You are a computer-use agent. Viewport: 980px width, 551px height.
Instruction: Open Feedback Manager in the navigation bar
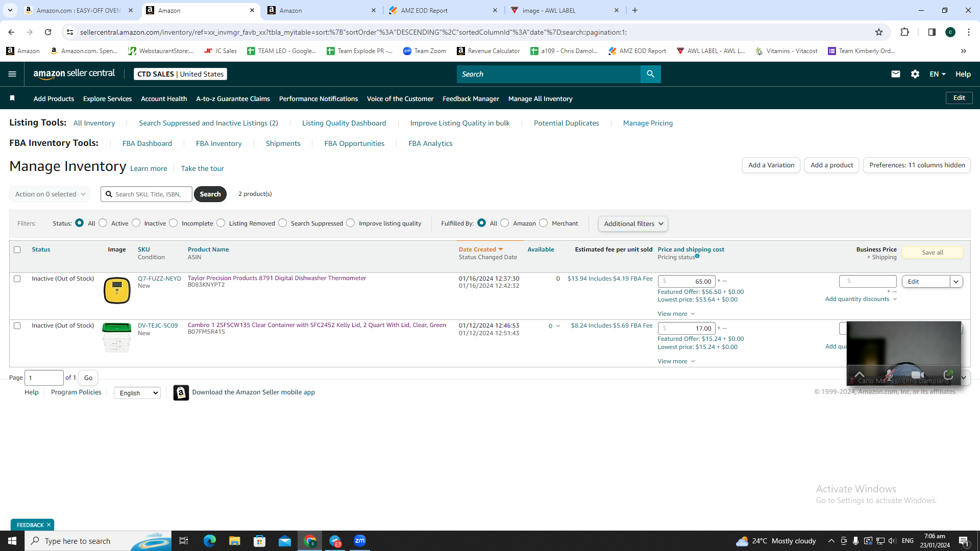pos(471,98)
